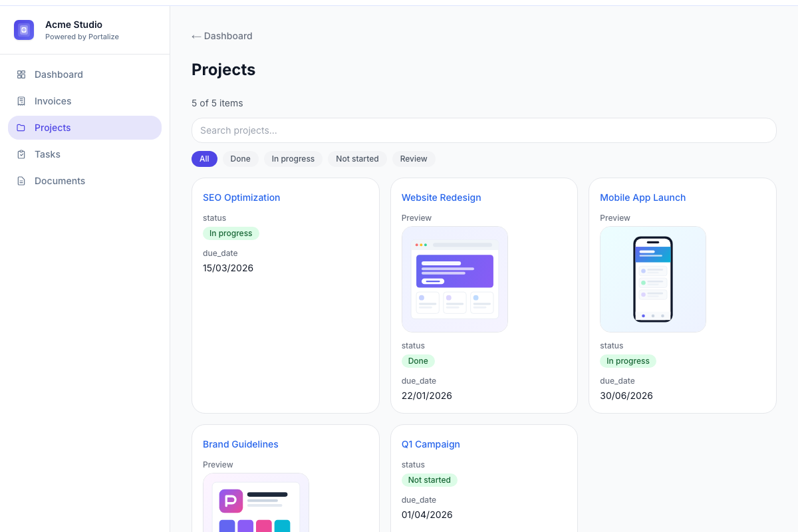Click the due date 30/06/2026
Viewport: 798px width, 532px height.
626,396
